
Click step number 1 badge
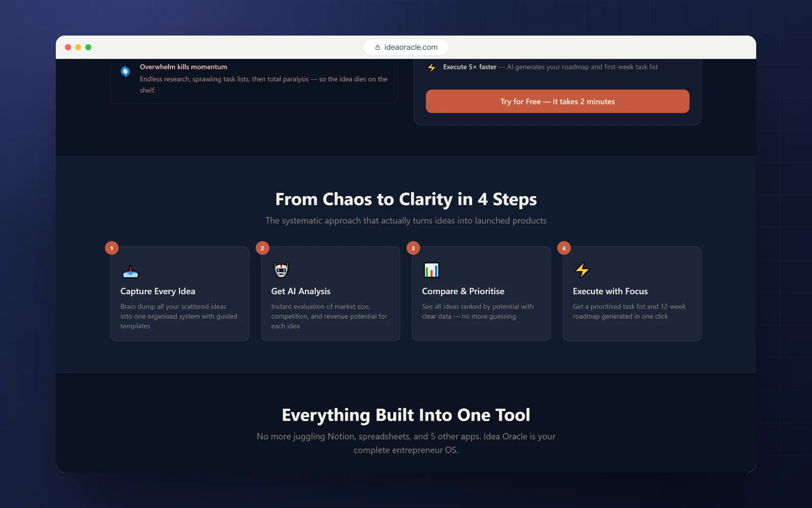(112, 248)
